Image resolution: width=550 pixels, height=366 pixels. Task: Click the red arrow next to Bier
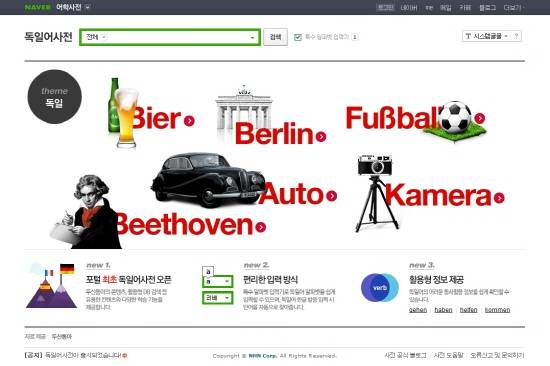coord(189,121)
